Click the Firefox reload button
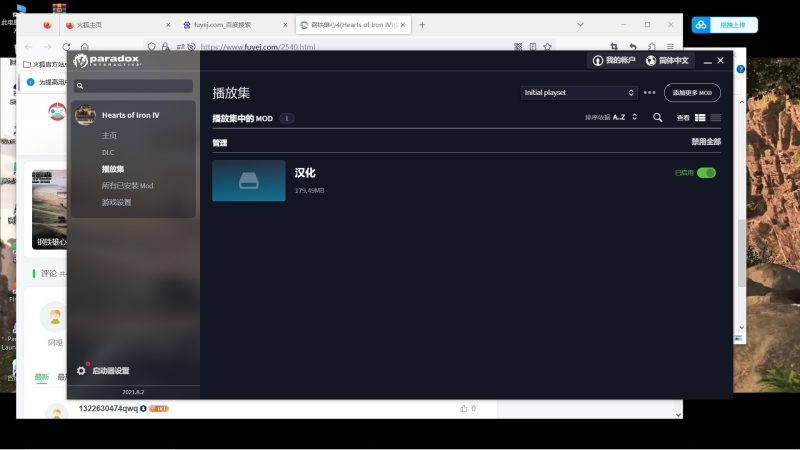The image size is (800, 450). (x=66, y=47)
